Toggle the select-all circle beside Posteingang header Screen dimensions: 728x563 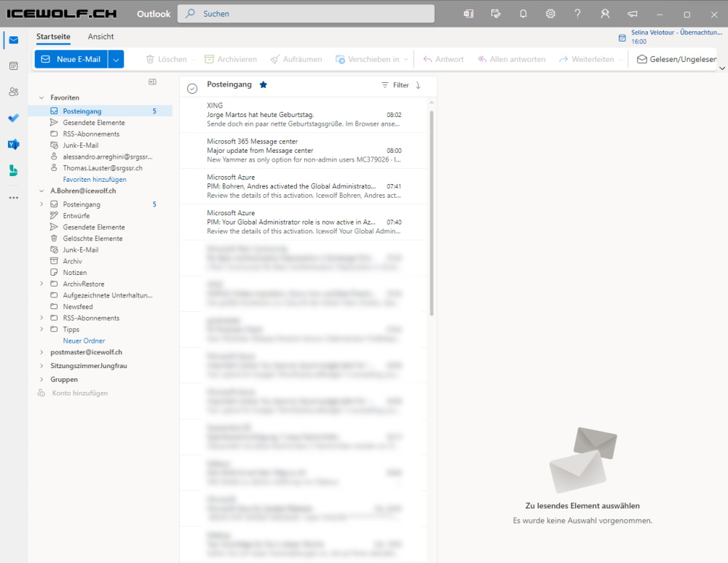[x=192, y=88]
